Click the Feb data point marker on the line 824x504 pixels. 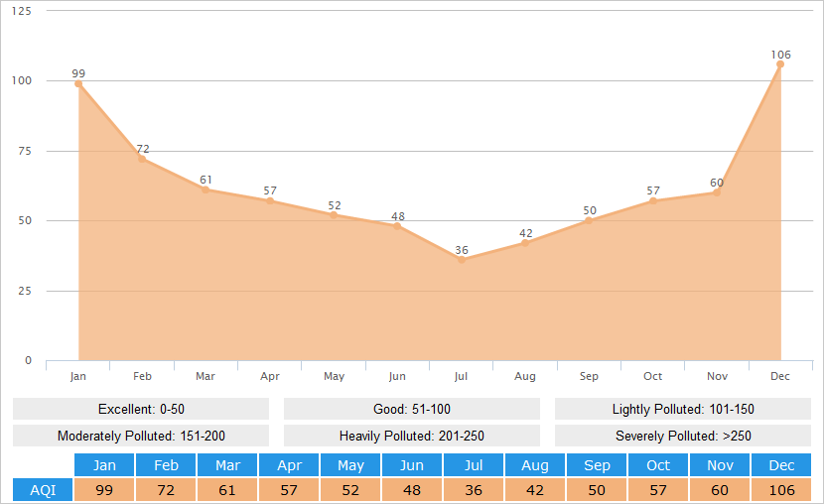coord(142,159)
